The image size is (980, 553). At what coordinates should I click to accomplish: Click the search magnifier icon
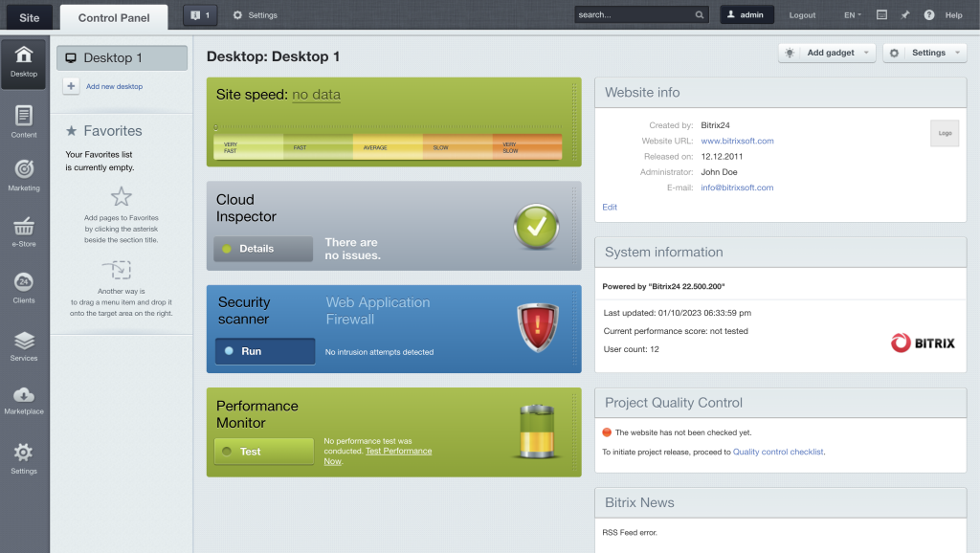click(700, 15)
